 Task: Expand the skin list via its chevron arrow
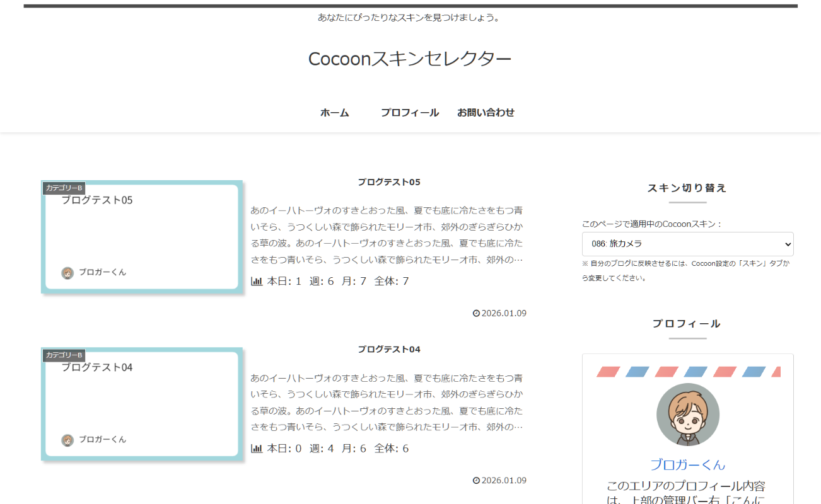(786, 244)
